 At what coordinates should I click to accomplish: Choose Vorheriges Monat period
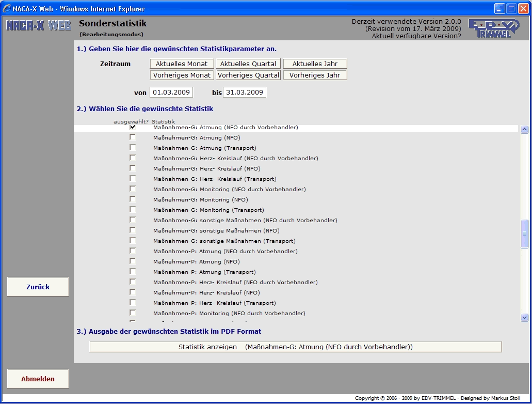pyautogui.click(x=182, y=75)
